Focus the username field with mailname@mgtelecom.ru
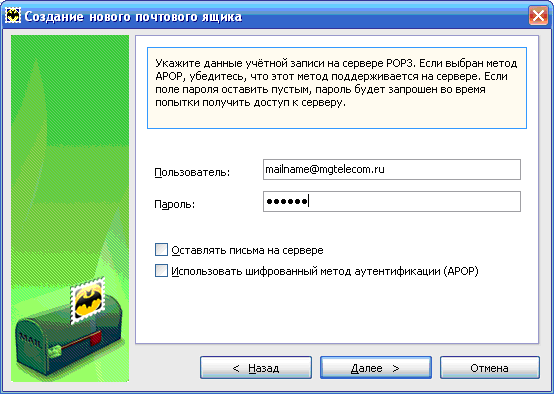The image size is (554, 394). click(x=392, y=170)
